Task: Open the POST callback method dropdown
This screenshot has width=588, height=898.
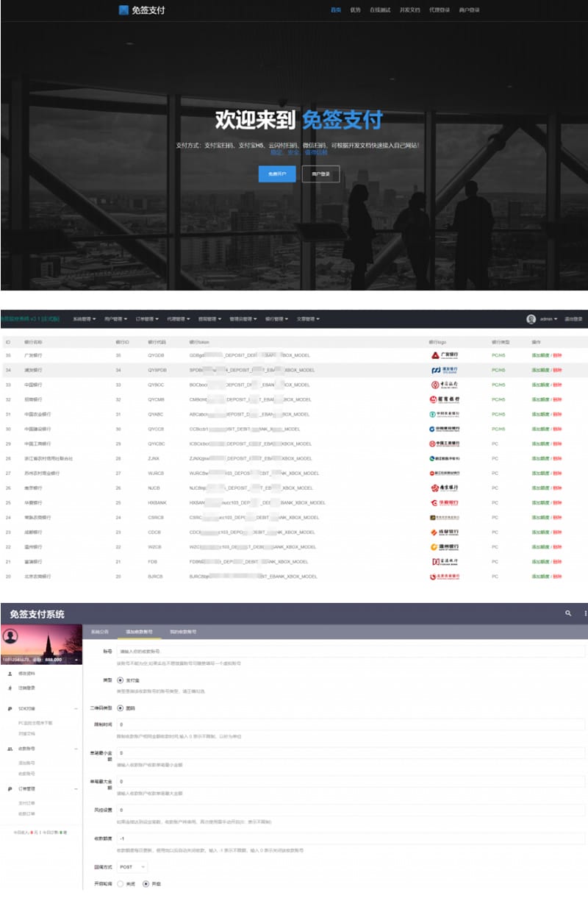Action: tap(132, 867)
